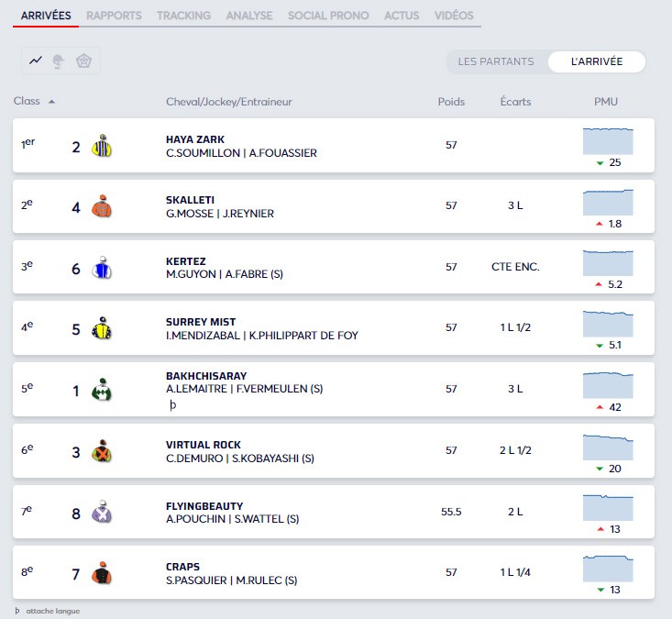Select the line chart view icon
The image size is (672, 619).
click(36, 61)
